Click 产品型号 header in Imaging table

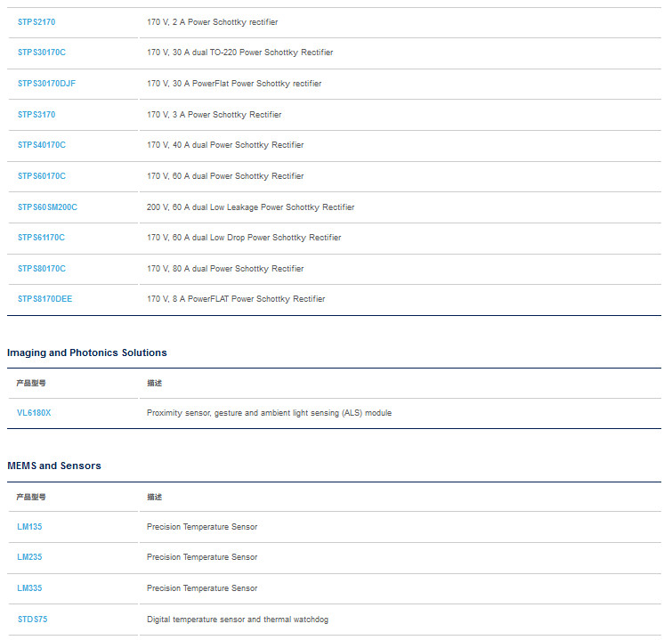coord(31,384)
